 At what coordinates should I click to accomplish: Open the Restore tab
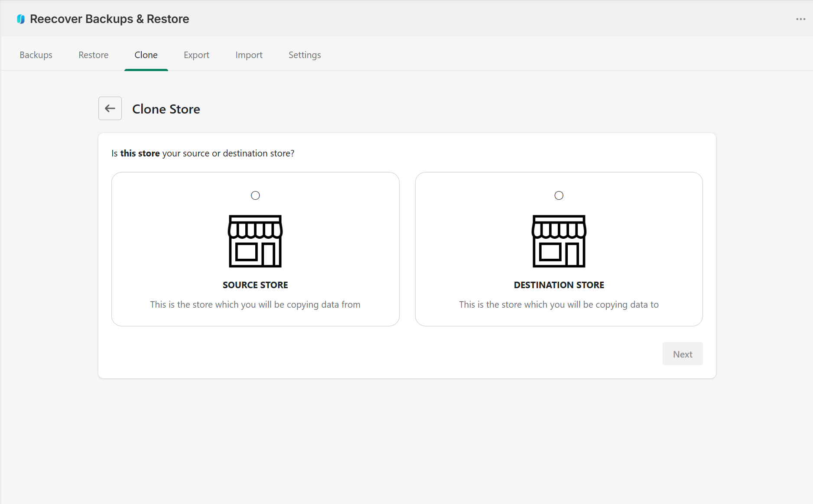(x=94, y=55)
